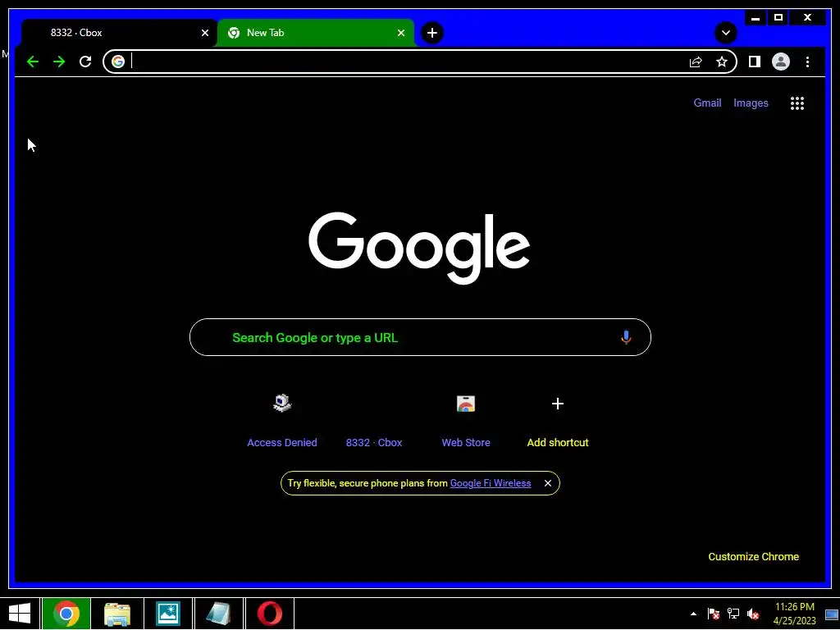Open the Access Denied shortcut
Screen dimensions: 840x630
[282, 422]
